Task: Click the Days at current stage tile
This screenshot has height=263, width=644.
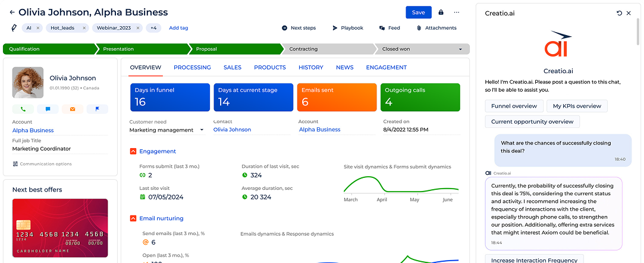Action: tap(253, 98)
